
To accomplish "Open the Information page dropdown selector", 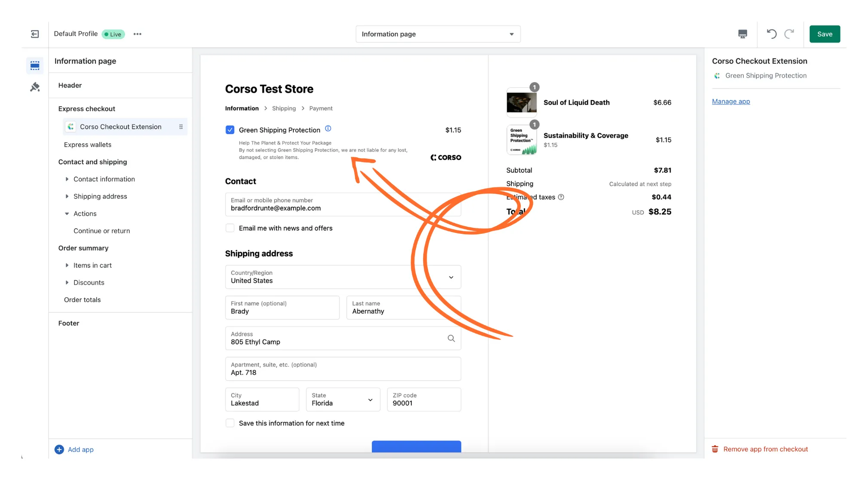I will [x=438, y=34].
